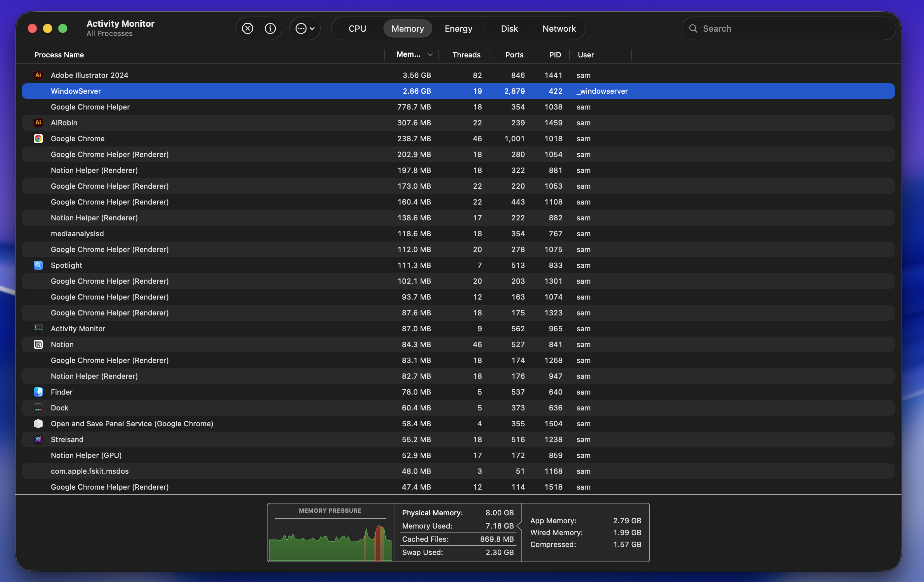Switch to the Energy tab
The width and height of the screenshot is (924, 582).
pyautogui.click(x=458, y=28)
